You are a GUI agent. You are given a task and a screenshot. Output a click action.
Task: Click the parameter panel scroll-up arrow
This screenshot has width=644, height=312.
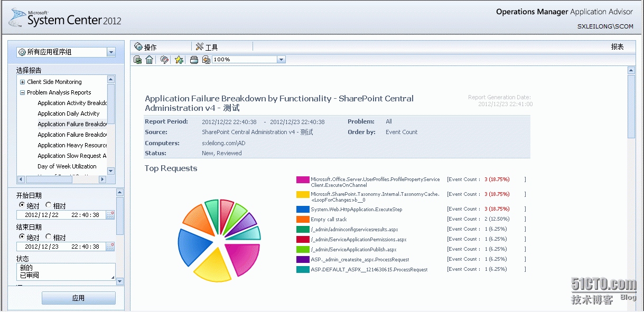tap(120, 193)
